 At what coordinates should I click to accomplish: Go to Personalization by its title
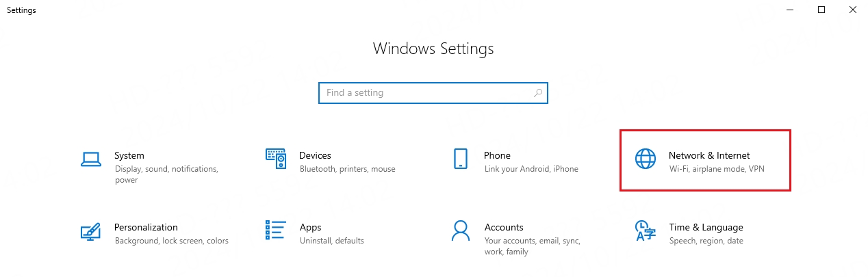pos(146,227)
